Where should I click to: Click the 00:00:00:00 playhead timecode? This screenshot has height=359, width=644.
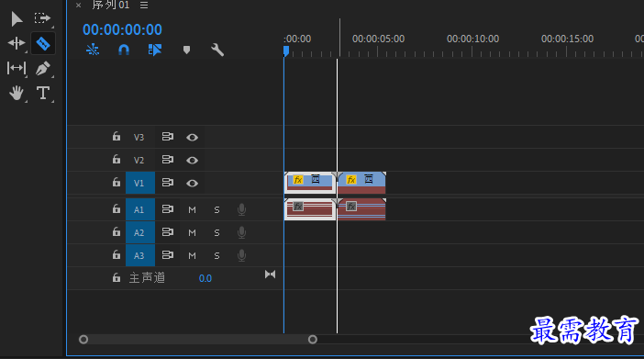(x=122, y=29)
